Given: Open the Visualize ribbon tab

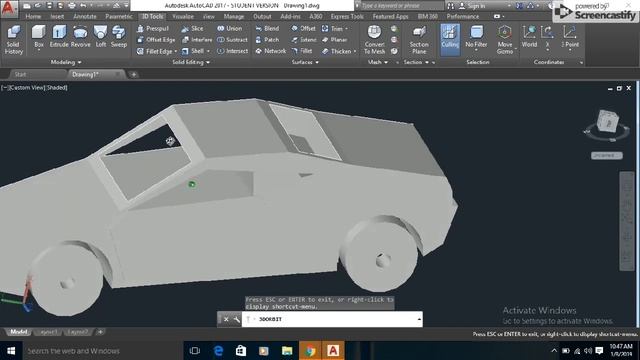Looking at the screenshot, I should pyautogui.click(x=182, y=16).
